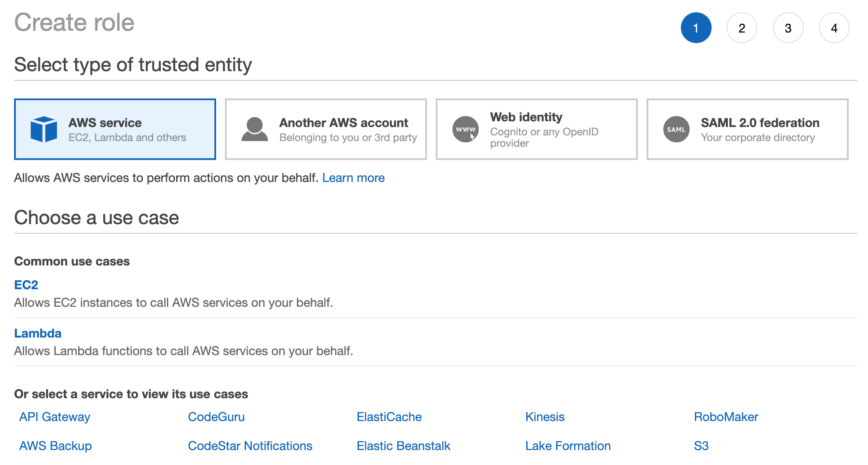Go to step 1 in wizard
Image resolution: width=868 pixels, height=465 pixels.
[x=696, y=28]
